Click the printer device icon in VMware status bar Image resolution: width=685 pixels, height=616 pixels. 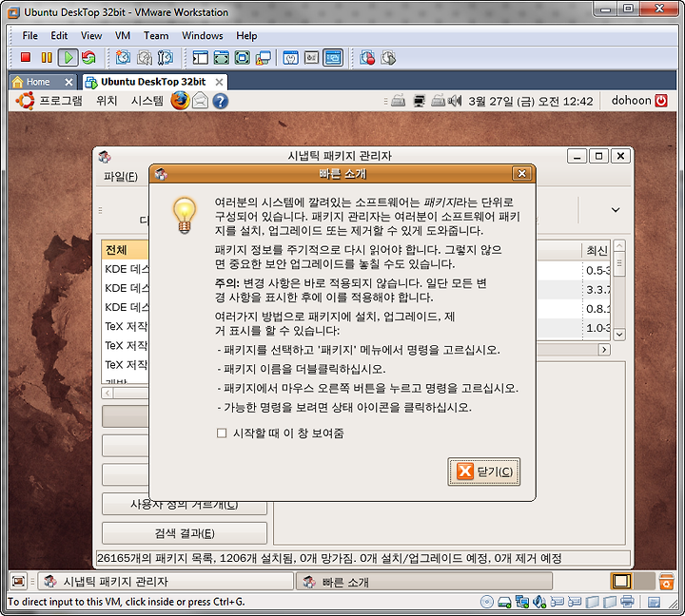(x=627, y=602)
